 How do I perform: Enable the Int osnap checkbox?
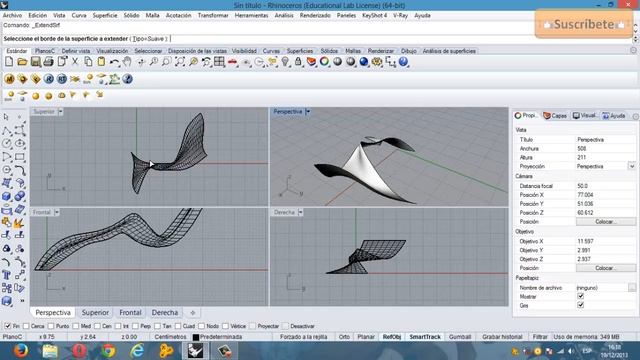click(118, 326)
